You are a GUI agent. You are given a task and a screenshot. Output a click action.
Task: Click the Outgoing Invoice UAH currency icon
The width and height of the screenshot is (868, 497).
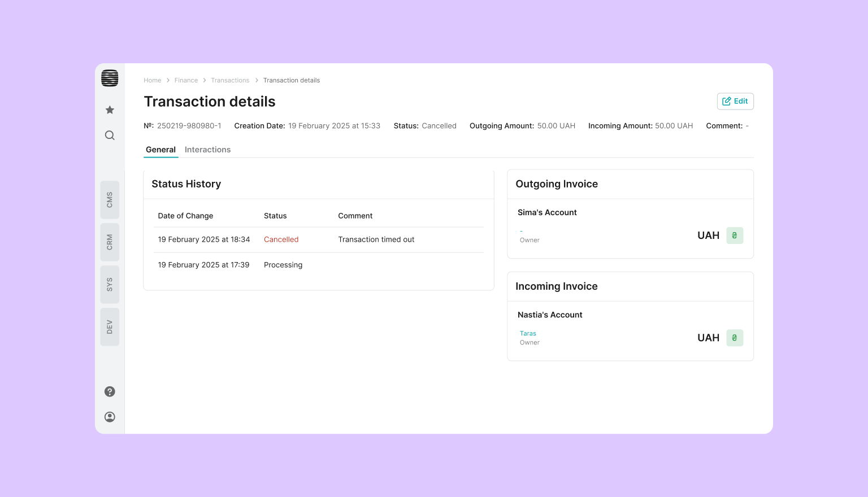[734, 236]
